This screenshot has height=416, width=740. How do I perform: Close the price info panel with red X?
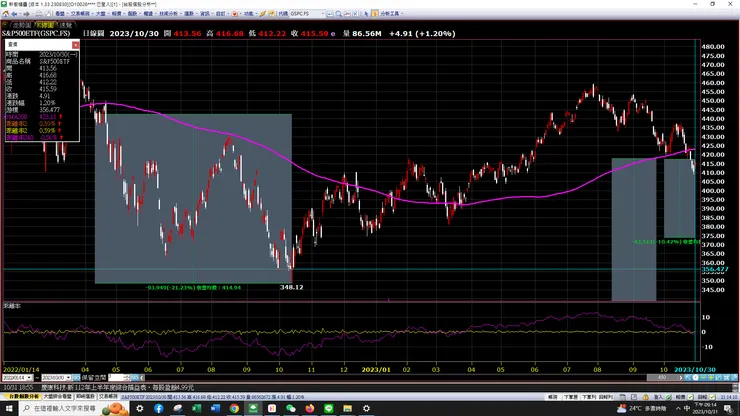[76, 45]
